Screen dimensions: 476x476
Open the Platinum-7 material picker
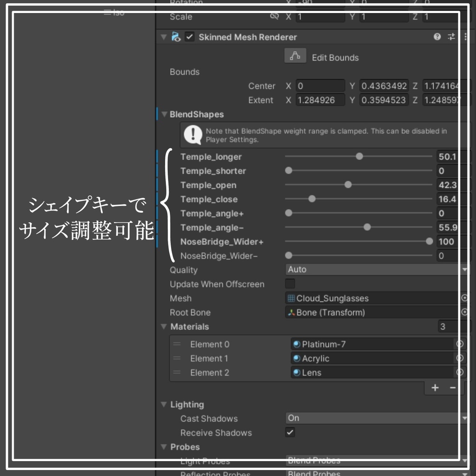coord(460,344)
